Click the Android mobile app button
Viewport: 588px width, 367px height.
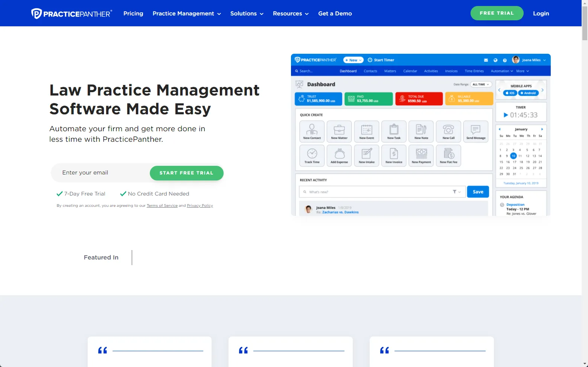528,93
